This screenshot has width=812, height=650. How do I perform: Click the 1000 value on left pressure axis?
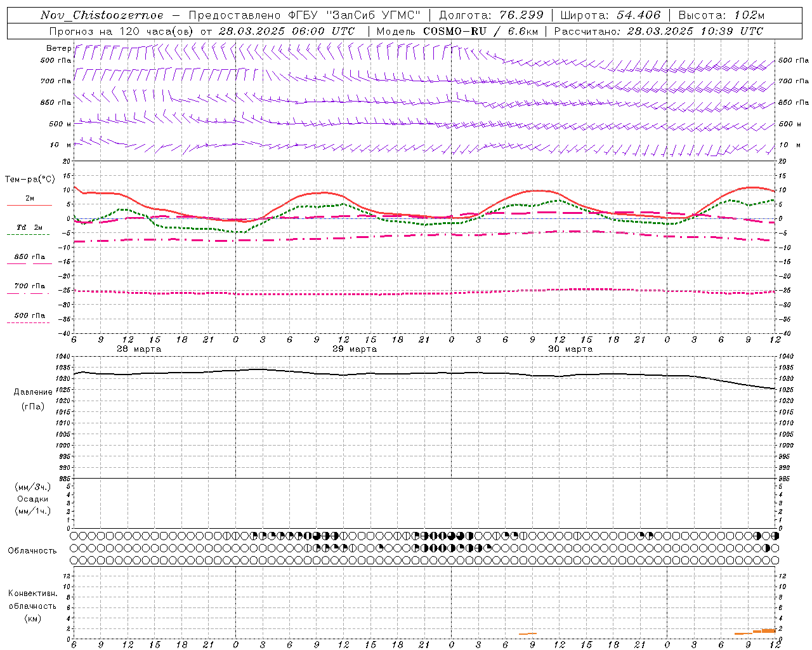[64, 446]
